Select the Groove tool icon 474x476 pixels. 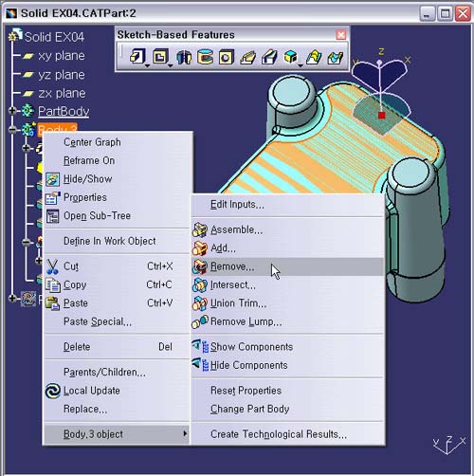coord(205,57)
